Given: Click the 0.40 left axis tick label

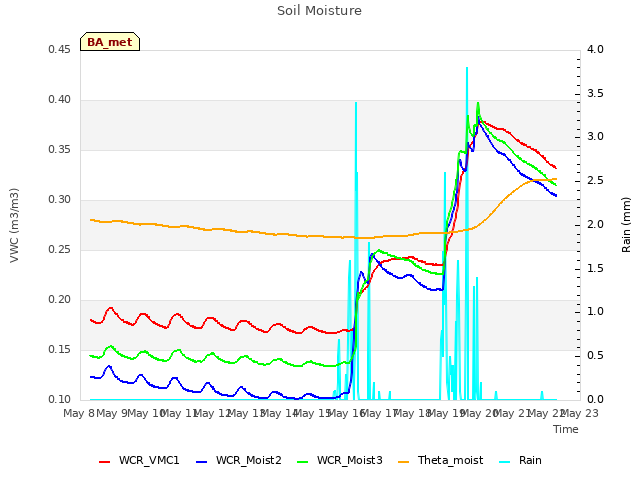Looking at the screenshot, I should coord(59,100).
